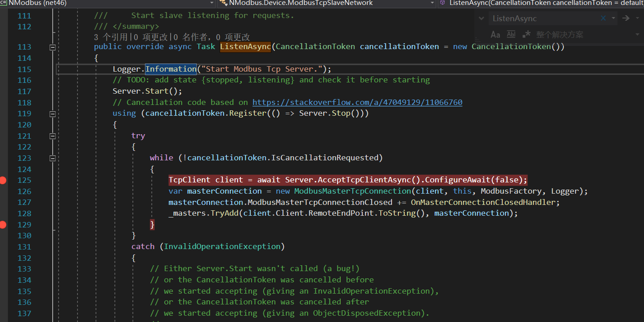This screenshot has height=322, width=644.
Task: Click the '3 个引用' CodeLens references link
Action: point(110,37)
